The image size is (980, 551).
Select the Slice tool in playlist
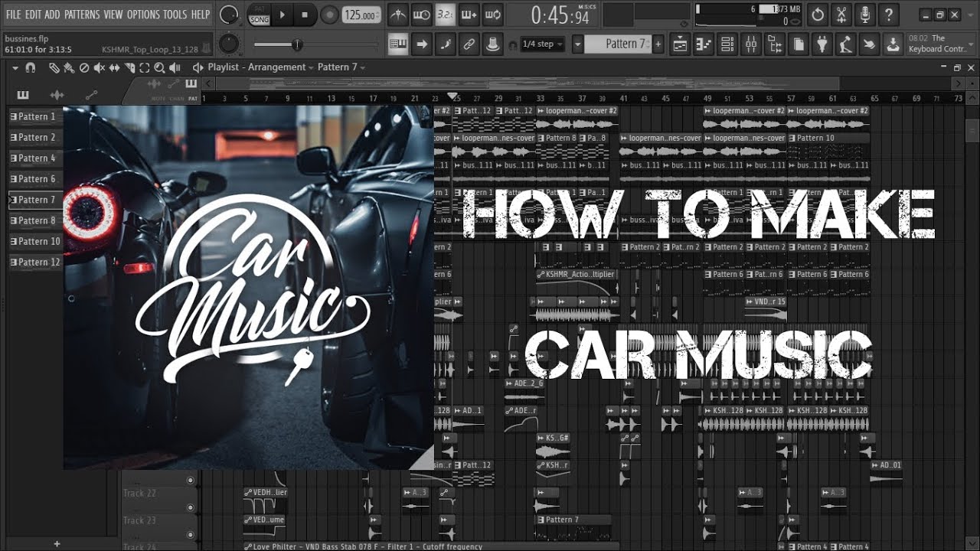[129, 67]
